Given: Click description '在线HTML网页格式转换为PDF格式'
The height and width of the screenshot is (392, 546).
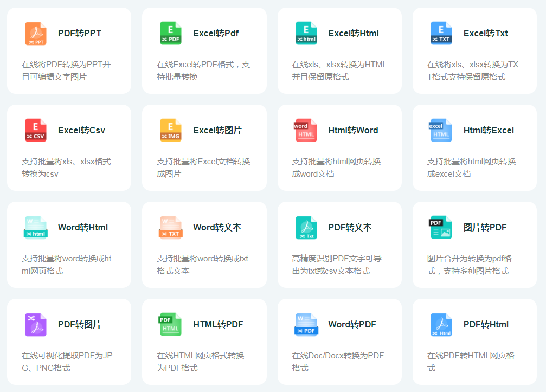Looking at the screenshot, I should click(x=201, y=362).
